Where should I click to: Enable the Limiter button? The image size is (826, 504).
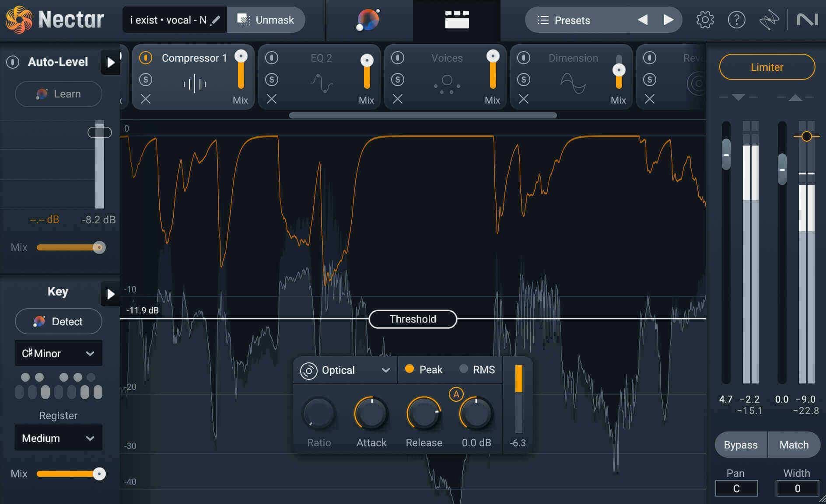pyautogui.click(x=767, y=67)
